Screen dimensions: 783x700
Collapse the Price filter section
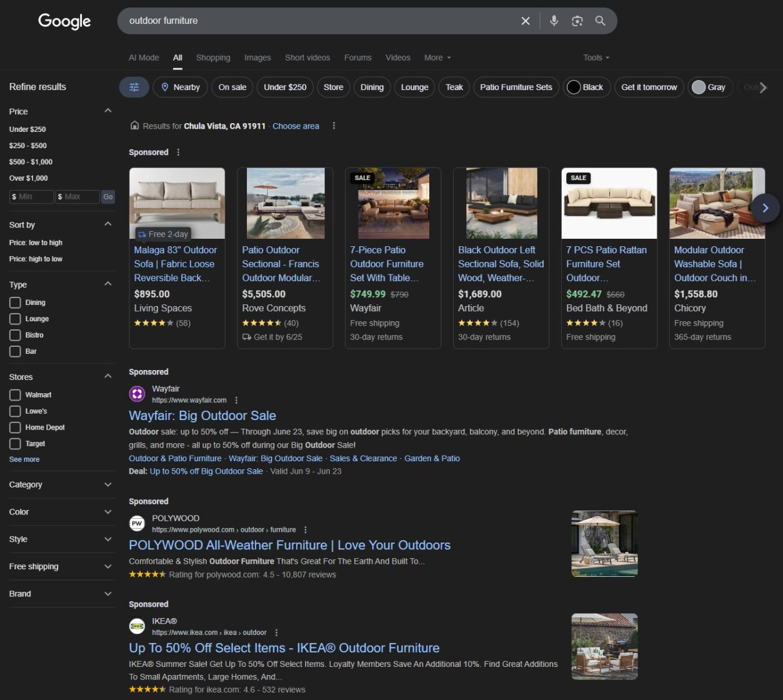(x=108, y=111)
